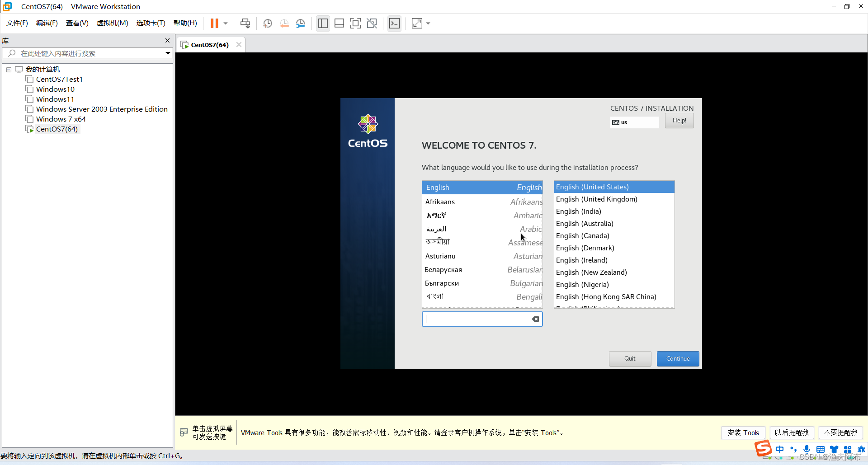Open the power options dropdown arrow beside pause
868x465 pixels.
pyautogui.click(x=225, y=23)
